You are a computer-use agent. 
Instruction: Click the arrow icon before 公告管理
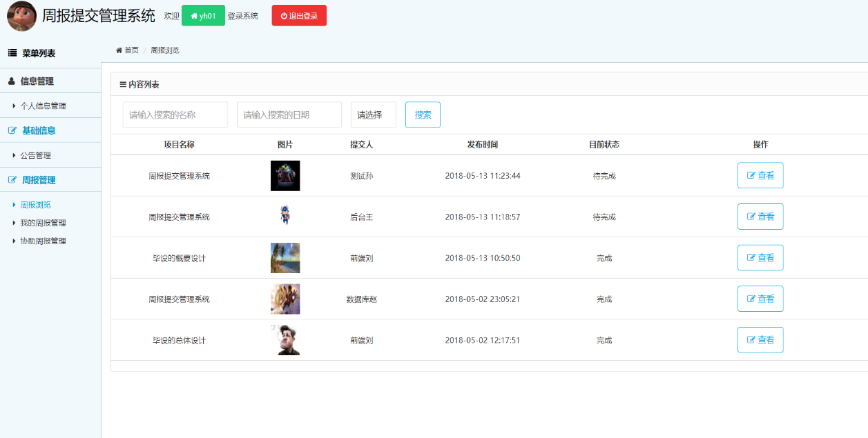pyautogui.click(x=15, y=155)
